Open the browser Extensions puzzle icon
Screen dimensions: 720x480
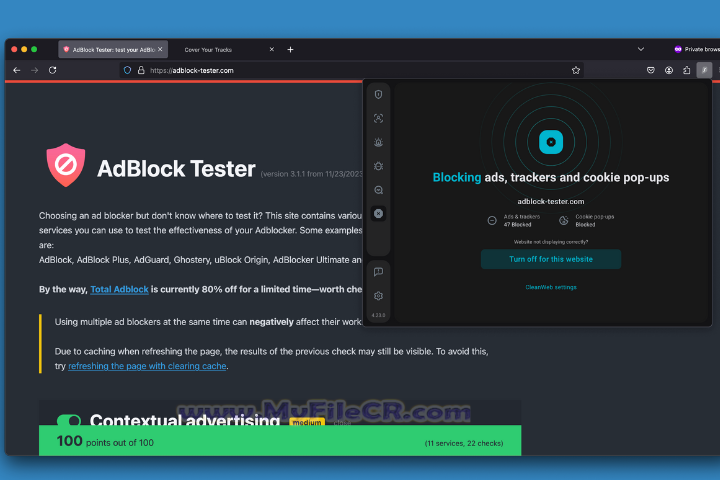(x=686, y=70)
